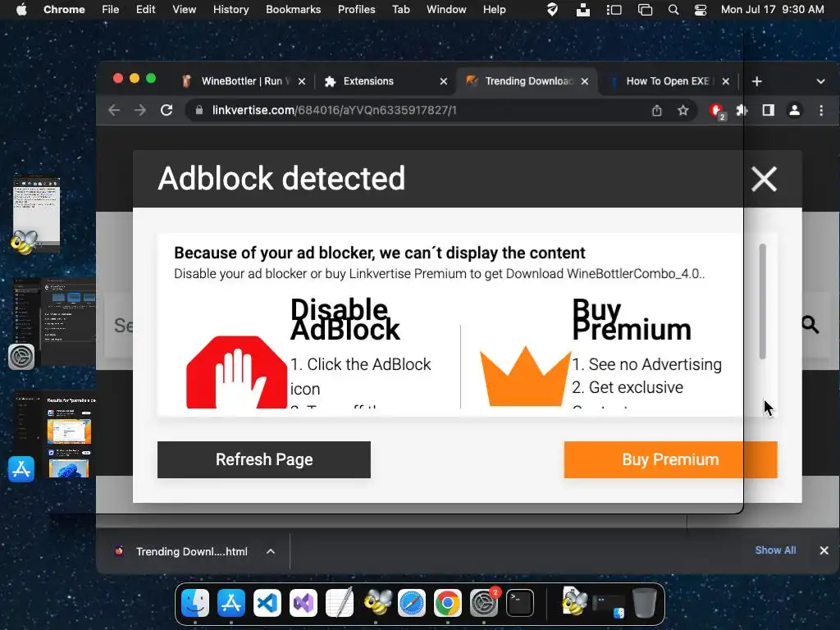This screenshot has width=840, height=630.
Task: Click Show All downloads
Action: click(775, 550)
